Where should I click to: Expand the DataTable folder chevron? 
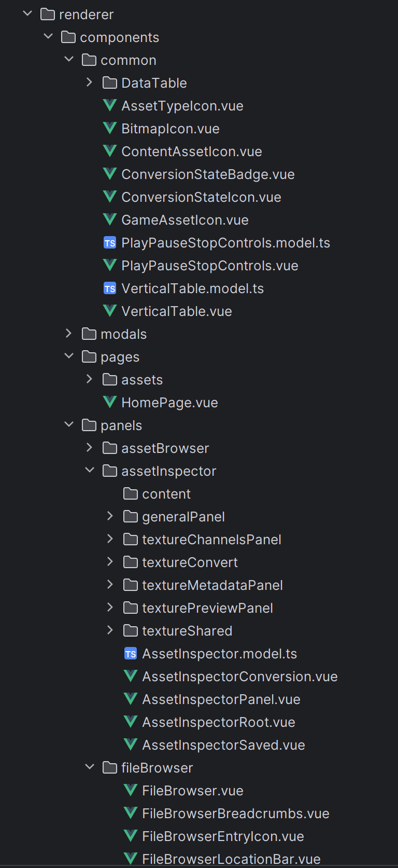(89, 82)
